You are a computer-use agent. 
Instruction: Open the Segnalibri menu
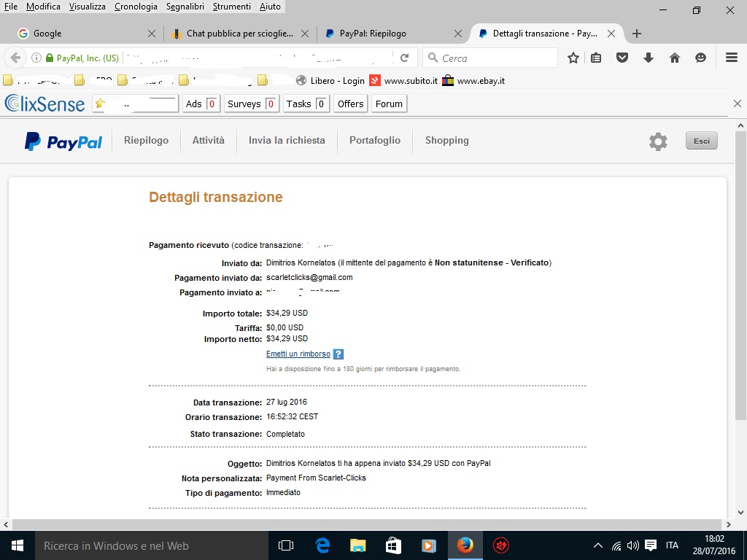(185, 7)
